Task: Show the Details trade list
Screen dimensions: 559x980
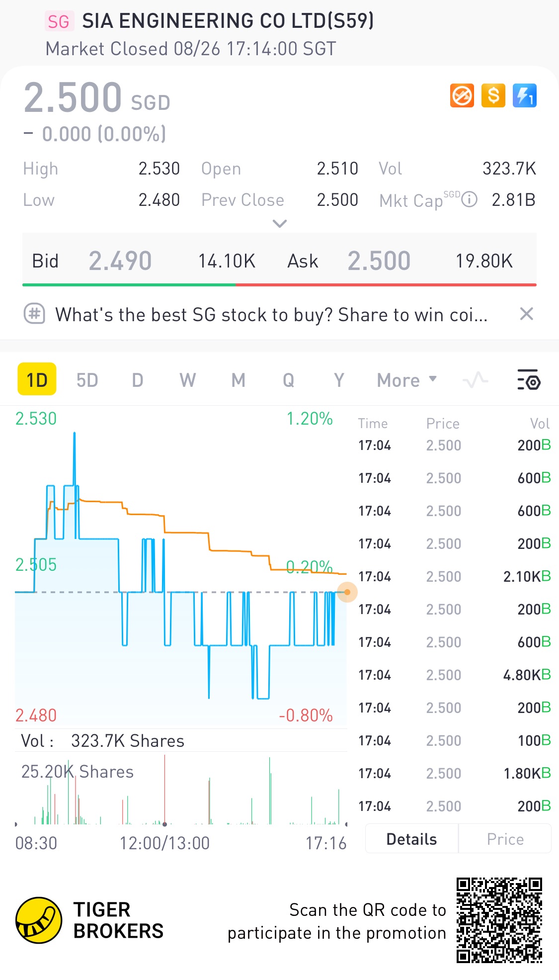Action: tap(411, 839)
